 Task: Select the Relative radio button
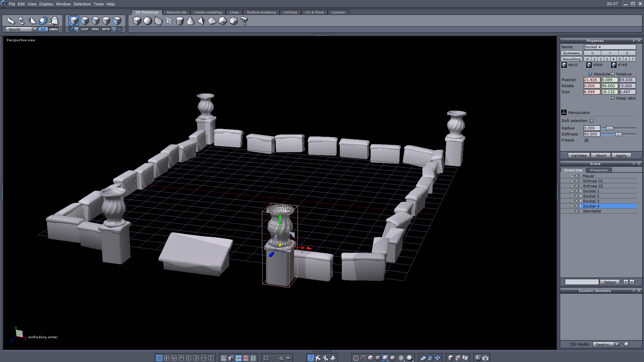point(613,74)
